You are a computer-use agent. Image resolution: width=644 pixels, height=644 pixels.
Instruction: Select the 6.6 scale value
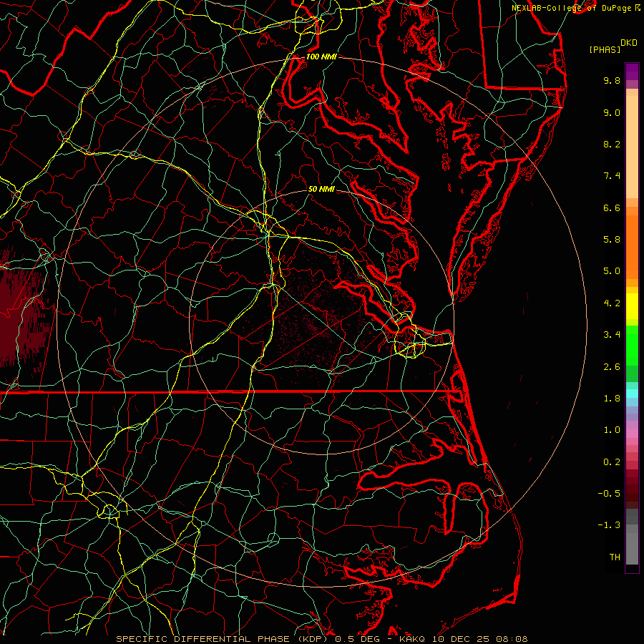[x=612, y=208]
